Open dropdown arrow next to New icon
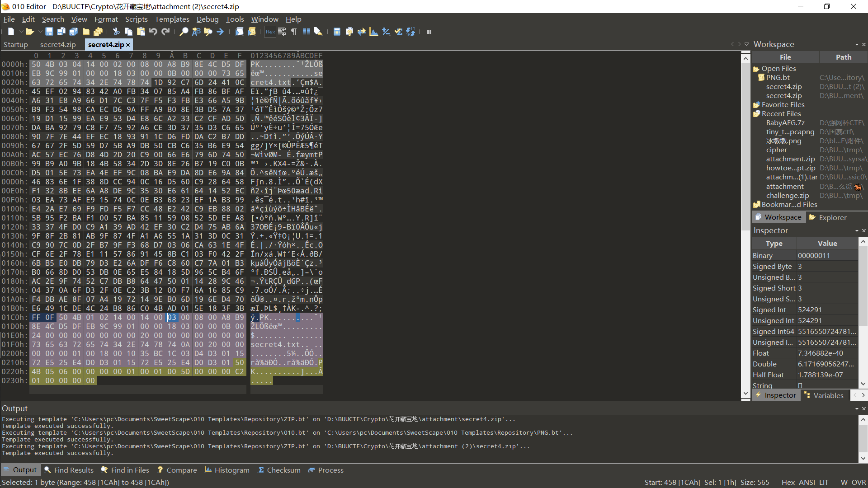This screenshot has width=868, height=488. coord(21,32)
